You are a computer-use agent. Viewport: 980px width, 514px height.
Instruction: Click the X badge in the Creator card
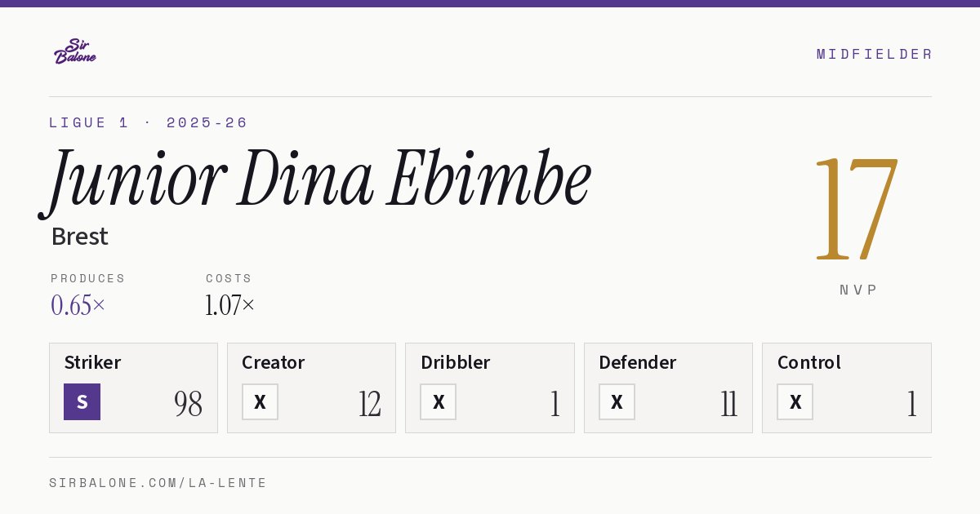260,401
